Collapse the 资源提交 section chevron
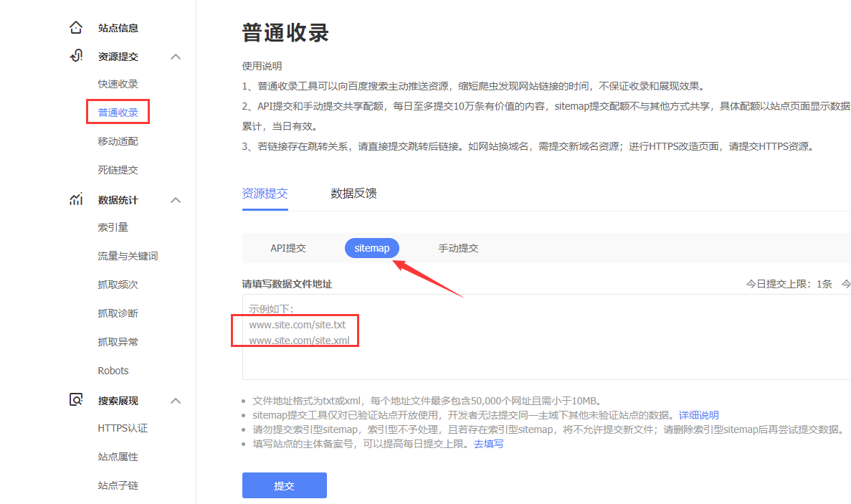 [176, 57]
